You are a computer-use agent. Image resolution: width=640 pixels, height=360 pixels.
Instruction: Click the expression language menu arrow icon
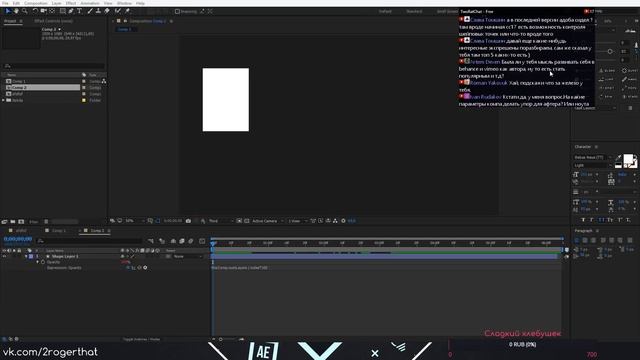(145, 268)
